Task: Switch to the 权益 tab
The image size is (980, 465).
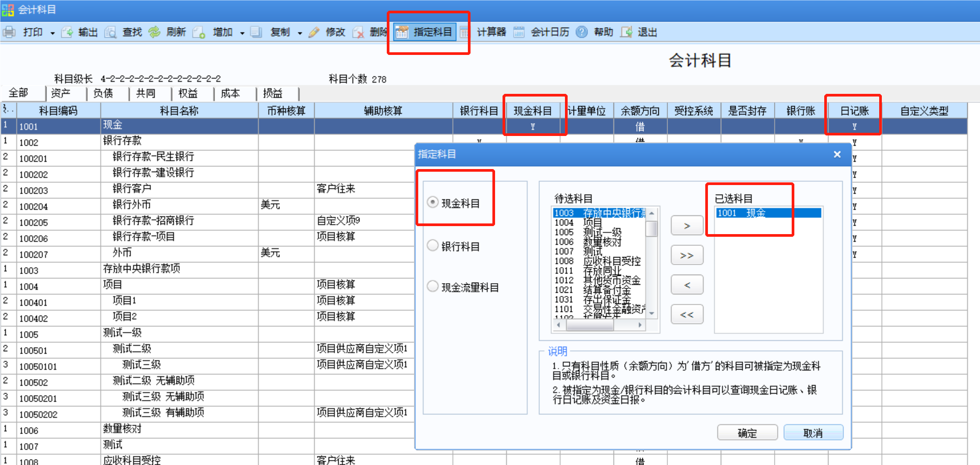Action: 188,93
